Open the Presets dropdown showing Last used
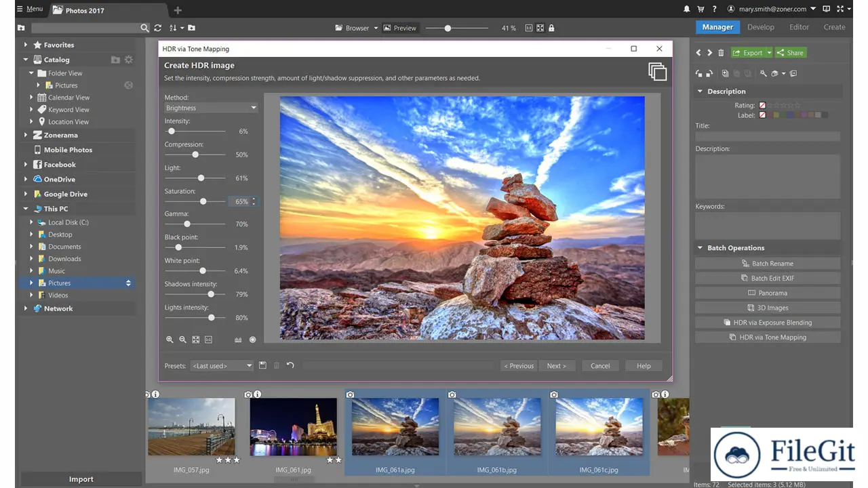This screenshot has height=488, width=868. (222, 365)
